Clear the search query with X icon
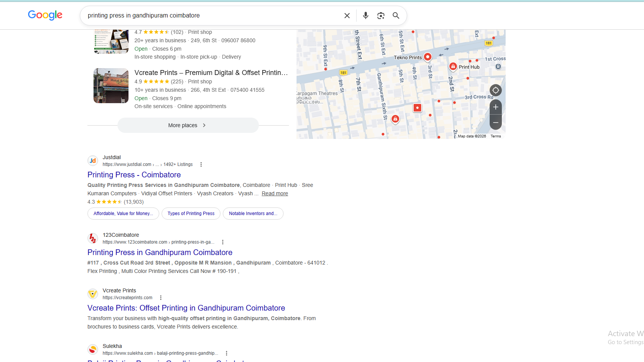The width and height of the screenshot is (644, 362). point(347,16)
